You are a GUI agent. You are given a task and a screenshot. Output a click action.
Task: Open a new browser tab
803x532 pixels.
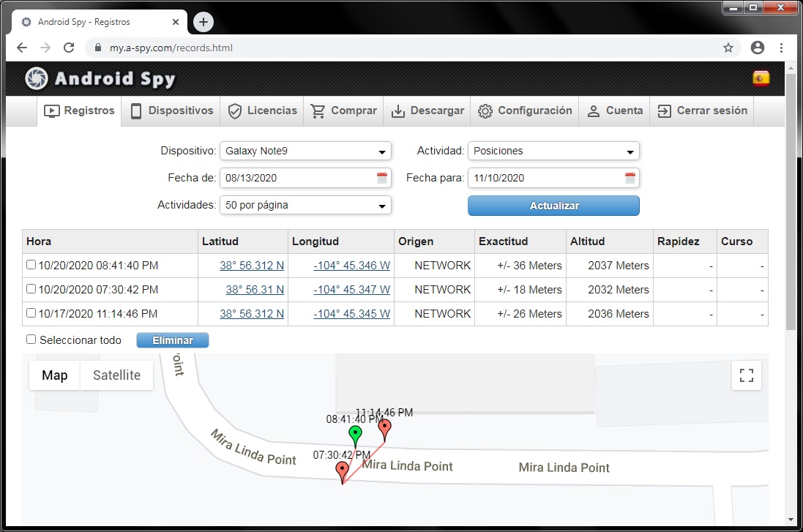203,22
